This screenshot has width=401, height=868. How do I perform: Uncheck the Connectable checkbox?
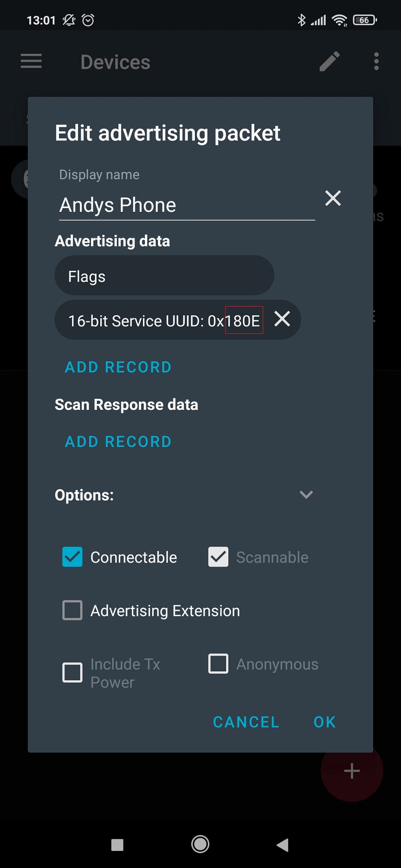pyautogui.click(x=72, y=557)
